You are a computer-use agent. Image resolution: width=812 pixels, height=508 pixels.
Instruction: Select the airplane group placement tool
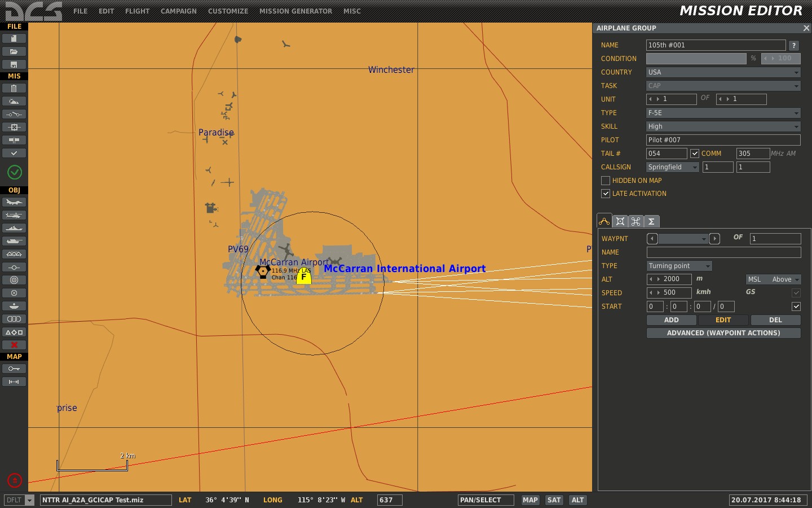tap(14, 202)
